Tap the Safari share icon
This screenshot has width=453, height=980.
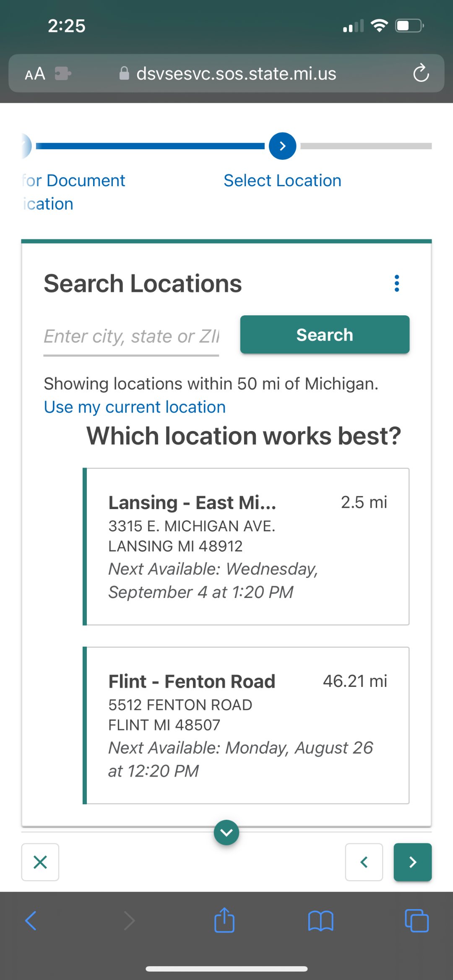pyautogui.click(x=224, y=920)
